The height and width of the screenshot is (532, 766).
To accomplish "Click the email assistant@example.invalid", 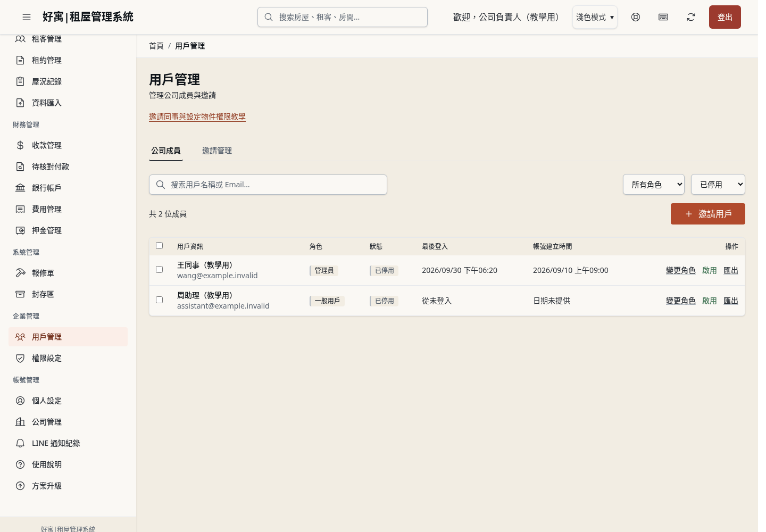I will (223, 306).
